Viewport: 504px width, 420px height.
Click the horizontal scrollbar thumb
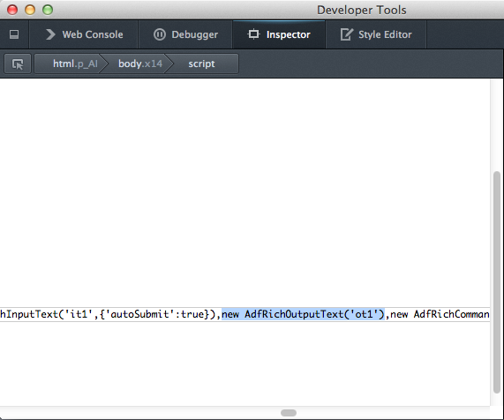(x=289, y=413)
